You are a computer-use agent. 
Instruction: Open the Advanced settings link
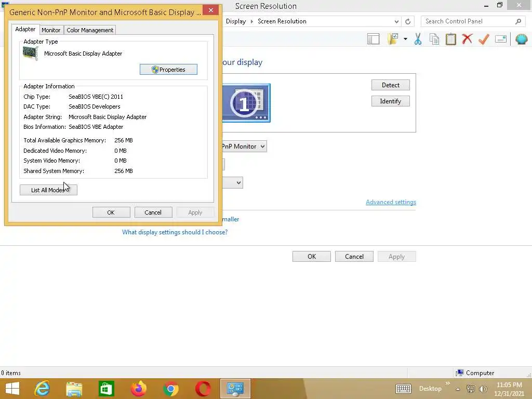[x=391, y=202]
